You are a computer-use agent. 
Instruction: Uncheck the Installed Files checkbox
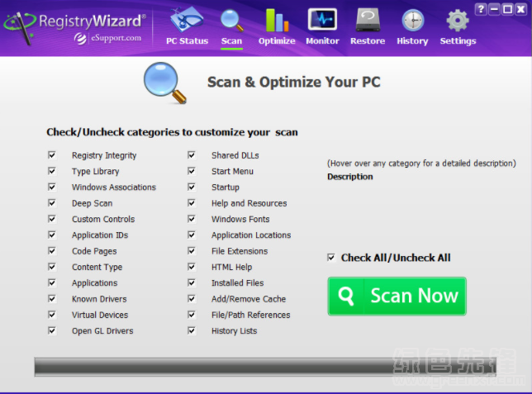click(192, 282)
